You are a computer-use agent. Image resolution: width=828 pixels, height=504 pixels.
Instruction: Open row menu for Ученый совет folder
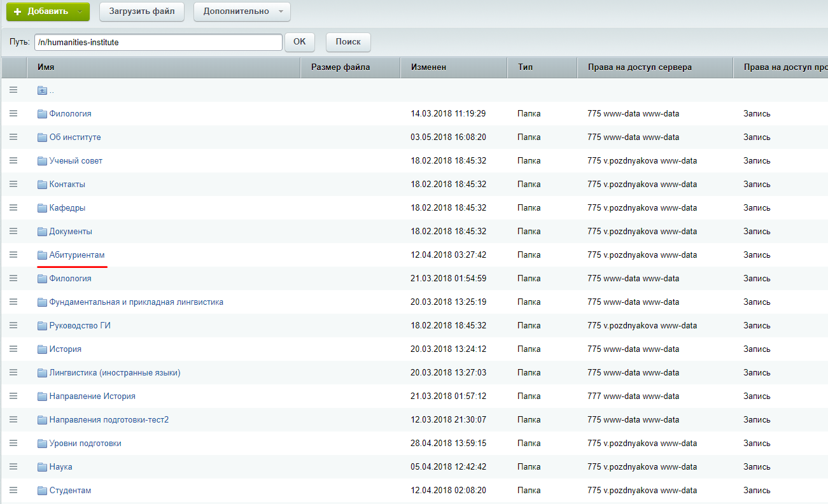[13, 160]
